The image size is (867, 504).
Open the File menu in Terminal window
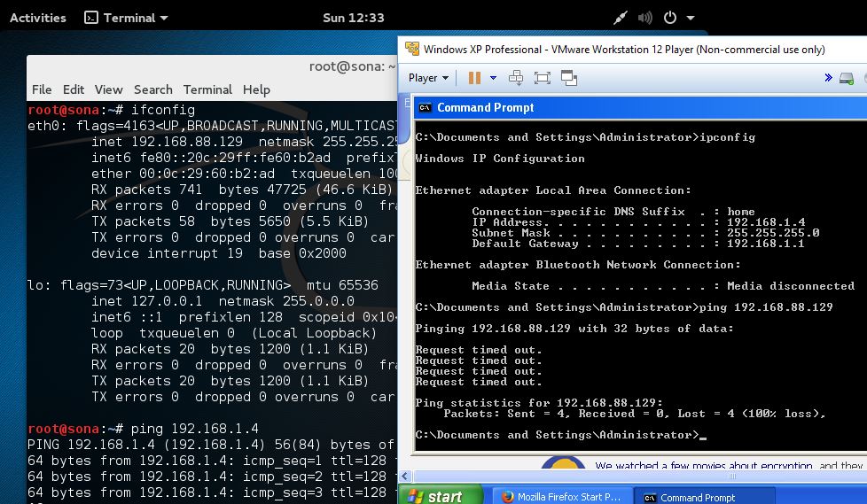pyautogui.click(x=42, y=89)
